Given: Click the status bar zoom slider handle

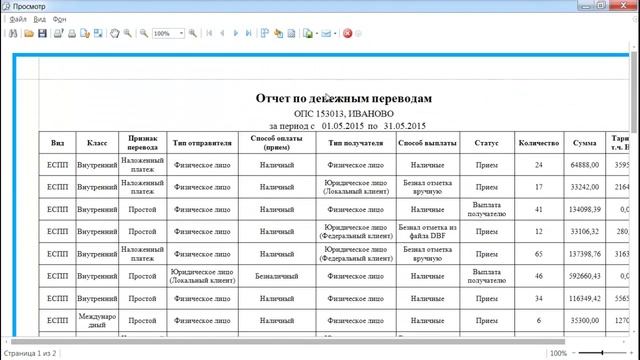Looking at the screenshot, I should pos(602,353).
